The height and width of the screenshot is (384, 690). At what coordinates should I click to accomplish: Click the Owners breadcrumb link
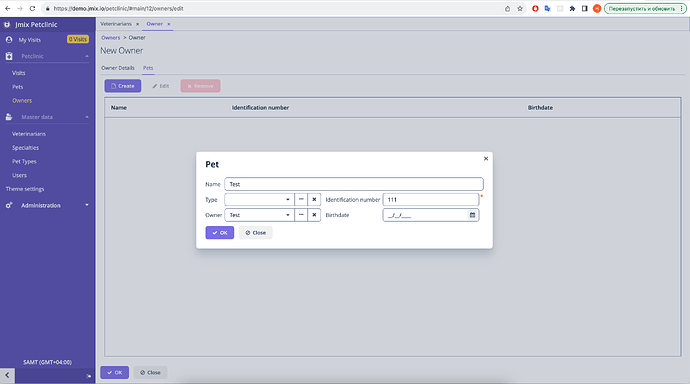pos(110,38)
